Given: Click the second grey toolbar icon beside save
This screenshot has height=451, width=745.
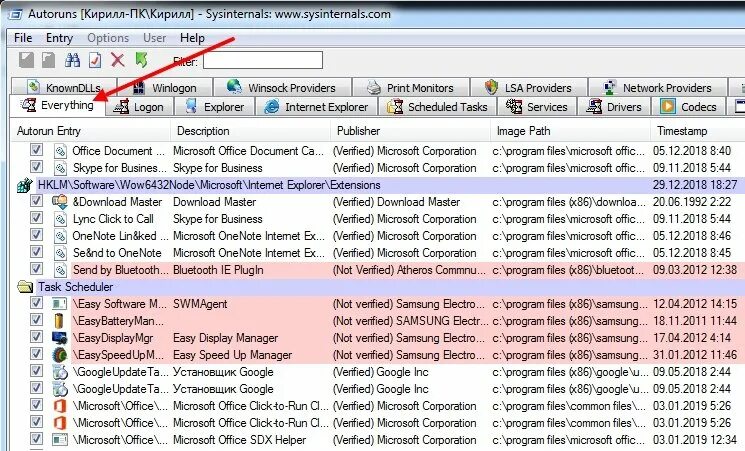Looking at the screenshot, I should (x=48, y=60).
